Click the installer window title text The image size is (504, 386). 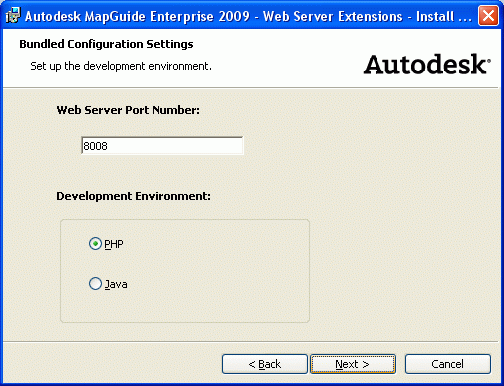248,16
